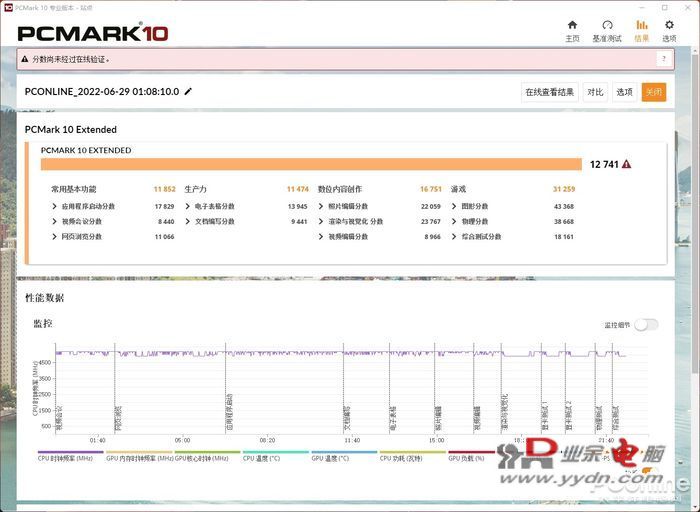Image resolution: width=700 pixels, height=512 pixels.
Task: Toggle the 监控细节 switch
Action: coord(646,325)
